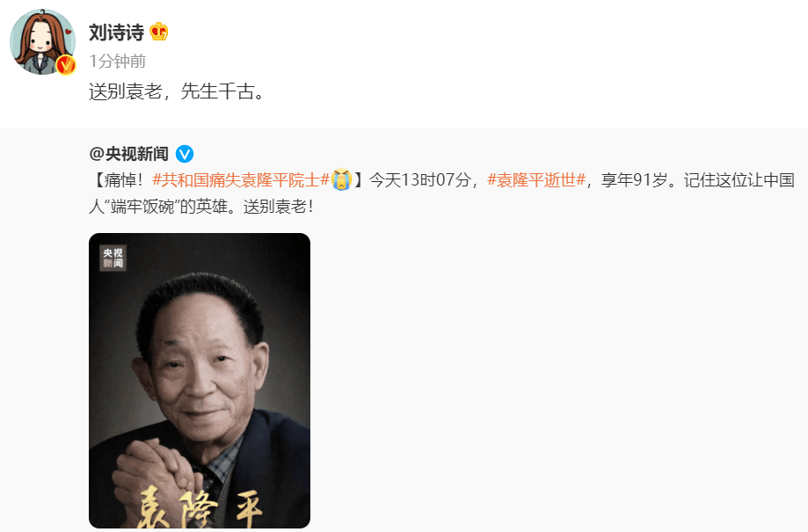Open the @央视新闻 account link
Viewport: 808px width, 532px height.
click(129, 154)
